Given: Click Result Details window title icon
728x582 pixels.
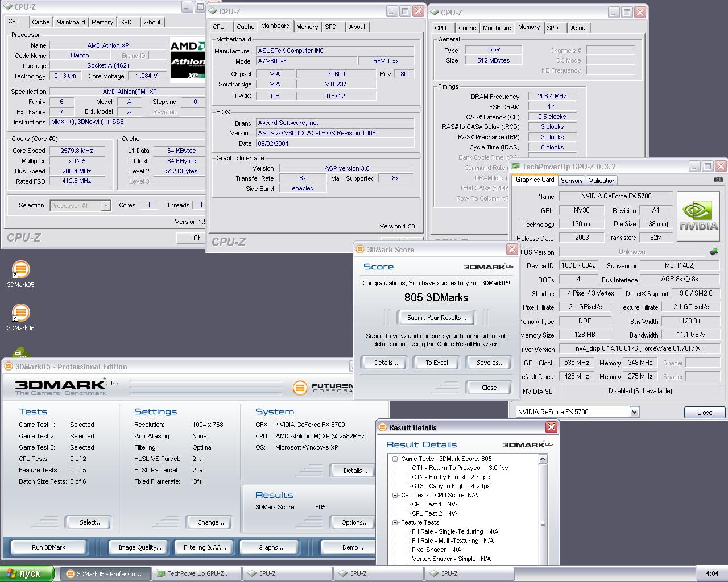Looking at the screenshot, I should pos(382,427).
